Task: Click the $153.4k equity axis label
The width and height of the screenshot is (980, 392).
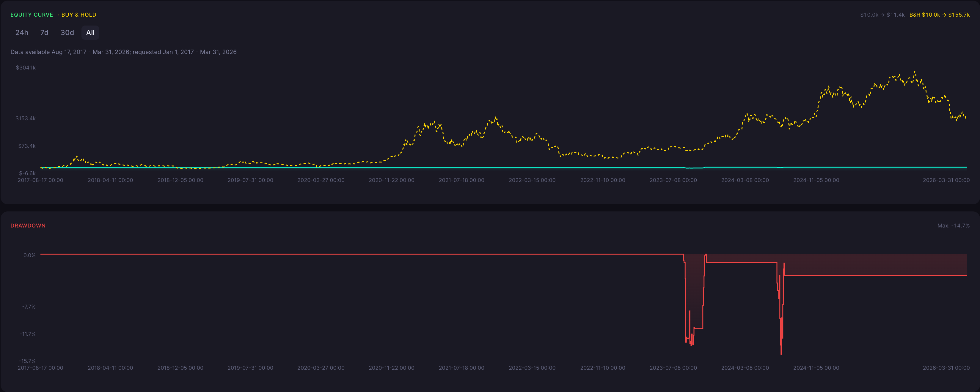Action: click(26, 118)
